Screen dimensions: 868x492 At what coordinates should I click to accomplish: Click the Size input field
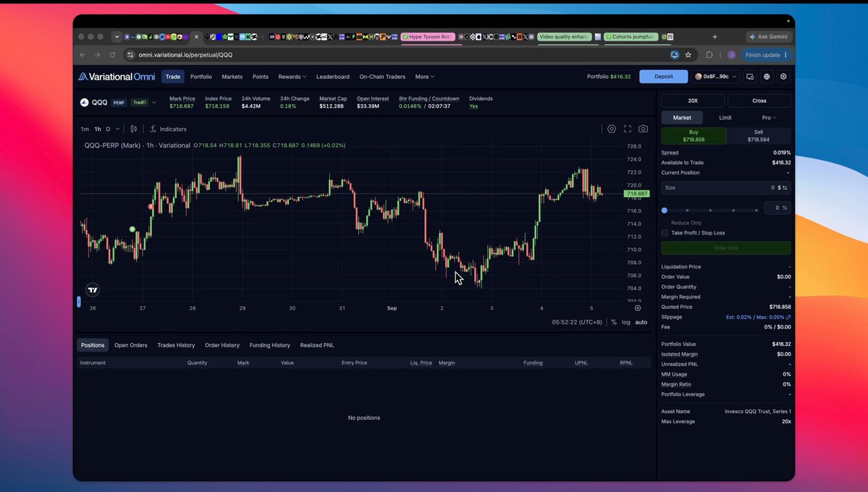coord(725,187)
